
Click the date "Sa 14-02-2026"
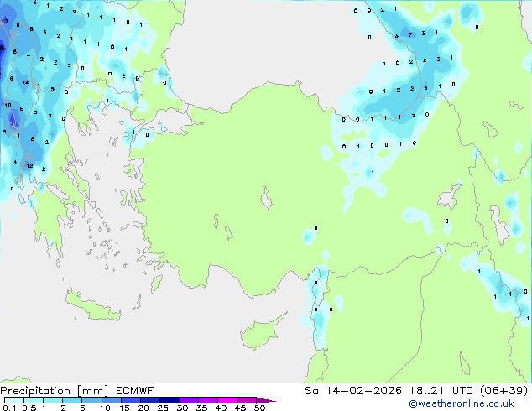[x=353, y=391]
